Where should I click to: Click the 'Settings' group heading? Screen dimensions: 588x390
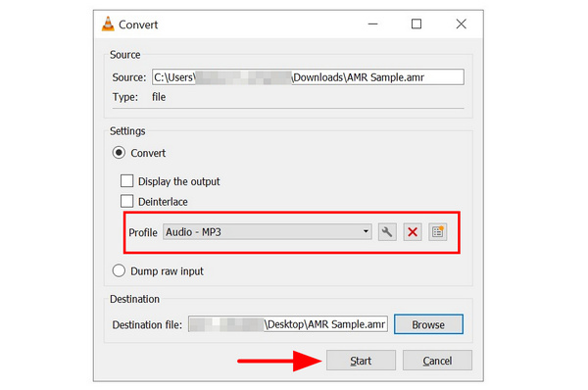(x=127, y=131)
